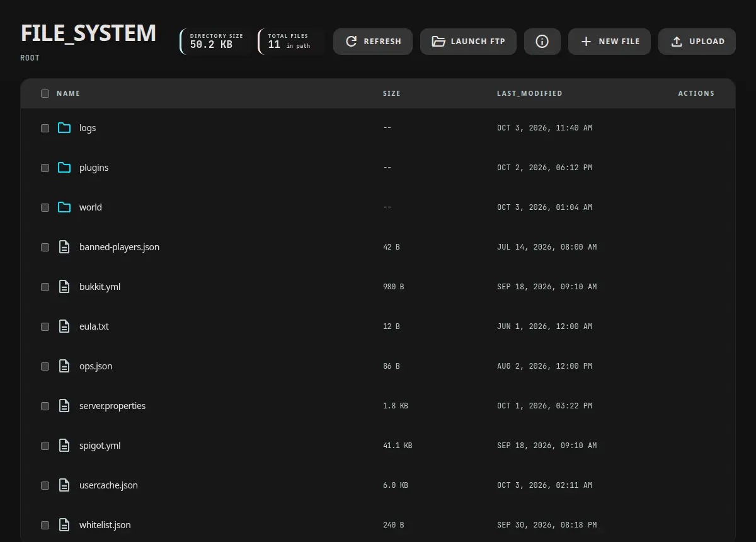Refresh the file listing

pyautogui.click(x=373, y=42)
